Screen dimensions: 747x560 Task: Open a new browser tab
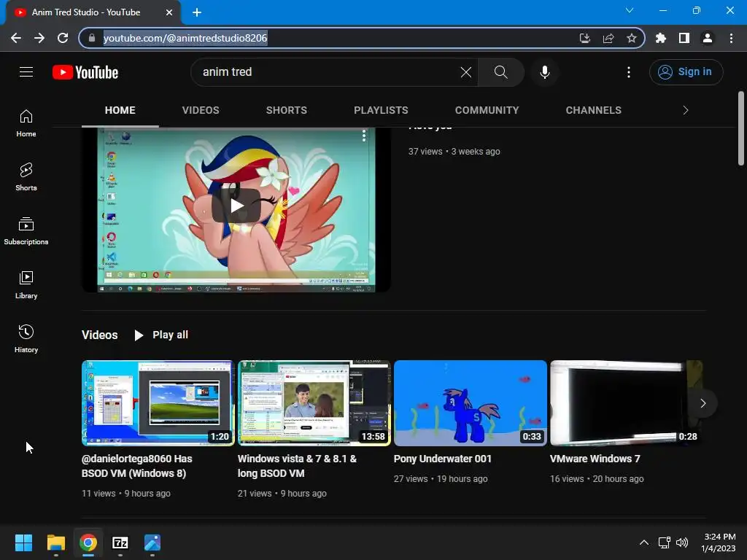pyautogui.click(x=197, y=12)
